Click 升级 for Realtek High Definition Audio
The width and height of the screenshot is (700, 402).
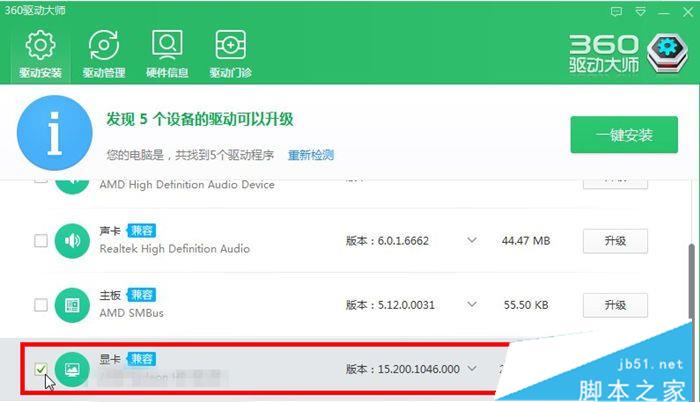615,241
